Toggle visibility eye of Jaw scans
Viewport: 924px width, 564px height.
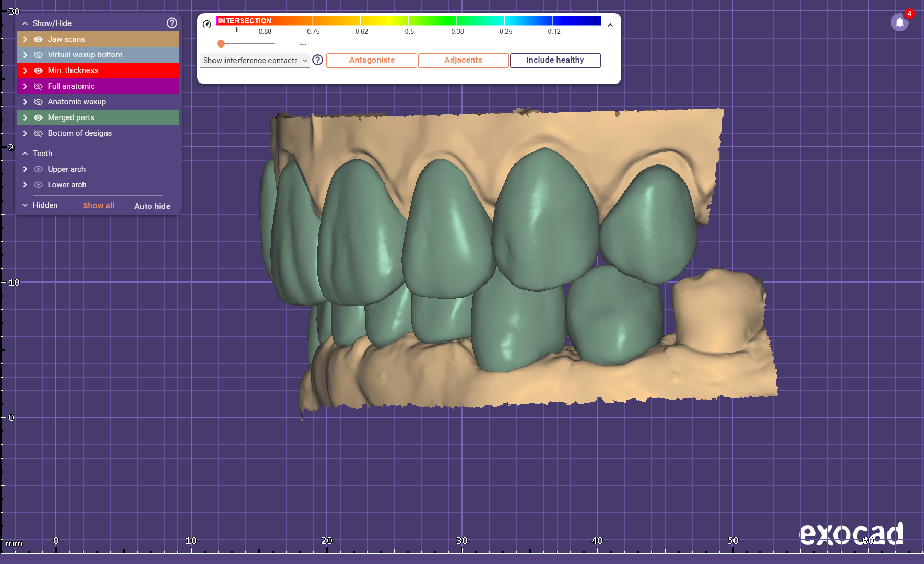(38, 39)
